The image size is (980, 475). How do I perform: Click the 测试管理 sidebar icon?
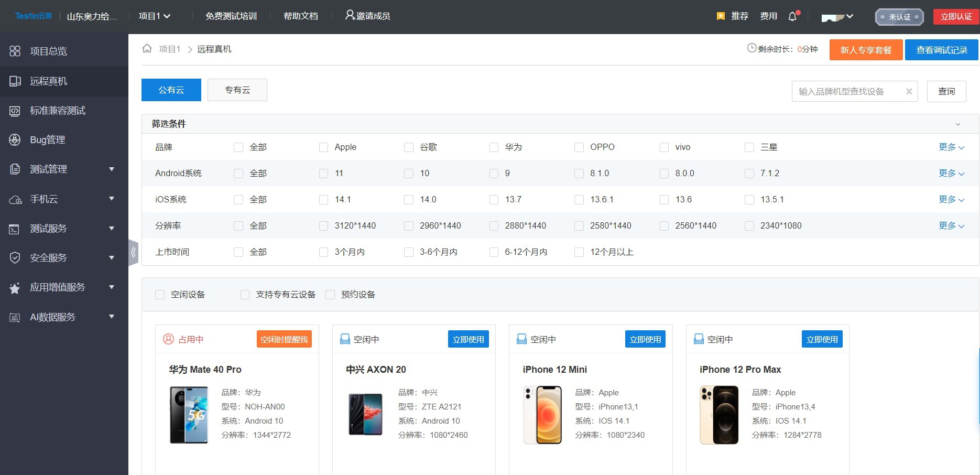click(x=15, y=169)
